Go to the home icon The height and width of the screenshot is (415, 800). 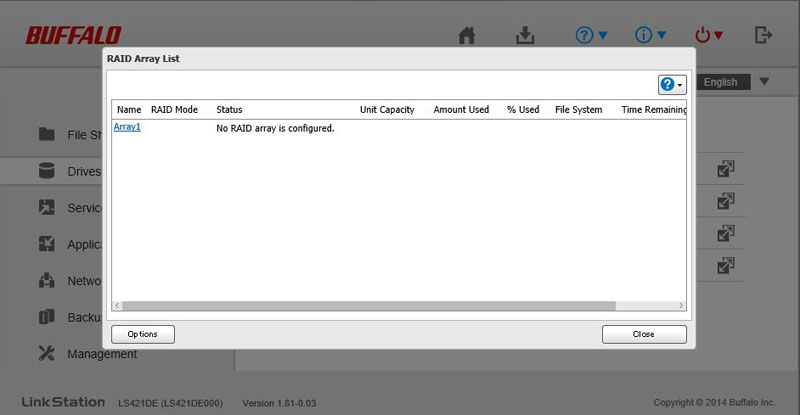[466, 35]
